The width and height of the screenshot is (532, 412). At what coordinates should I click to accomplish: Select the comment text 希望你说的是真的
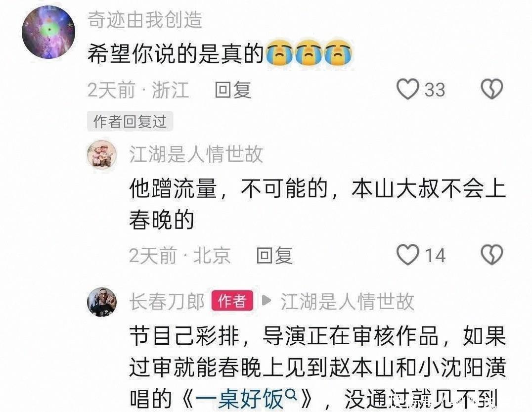pos(176,53)
